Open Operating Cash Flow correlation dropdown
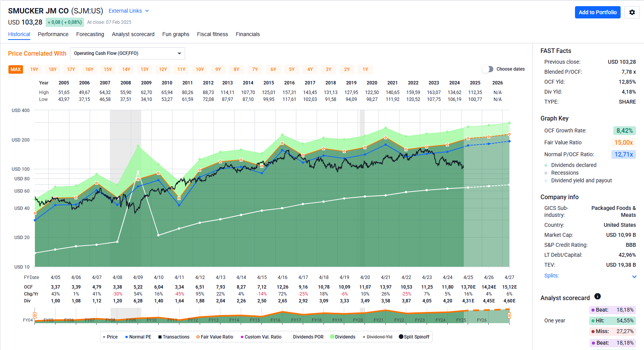Image resolution: width=644 pixels, height=350 pixels. tap(127, 53)
